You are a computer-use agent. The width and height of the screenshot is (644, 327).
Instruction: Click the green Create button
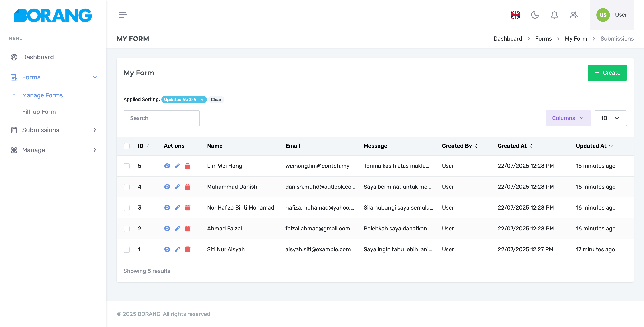607,73
